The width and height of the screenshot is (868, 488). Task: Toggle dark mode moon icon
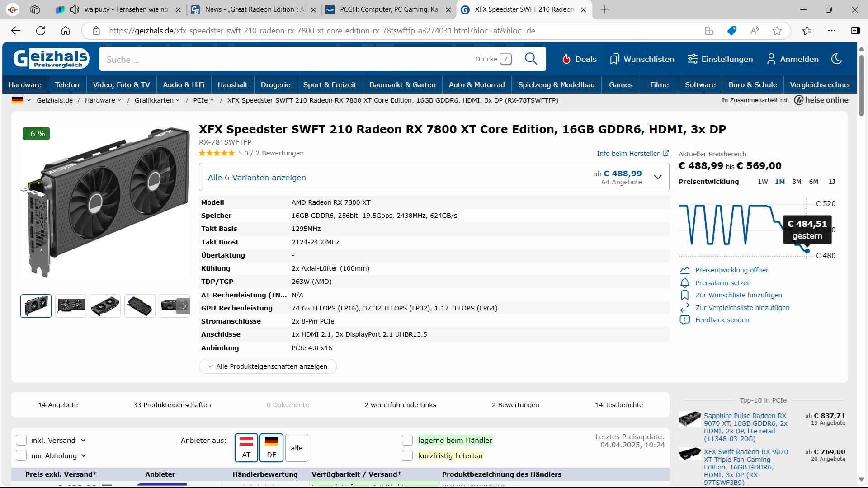(x=837, y=59)
